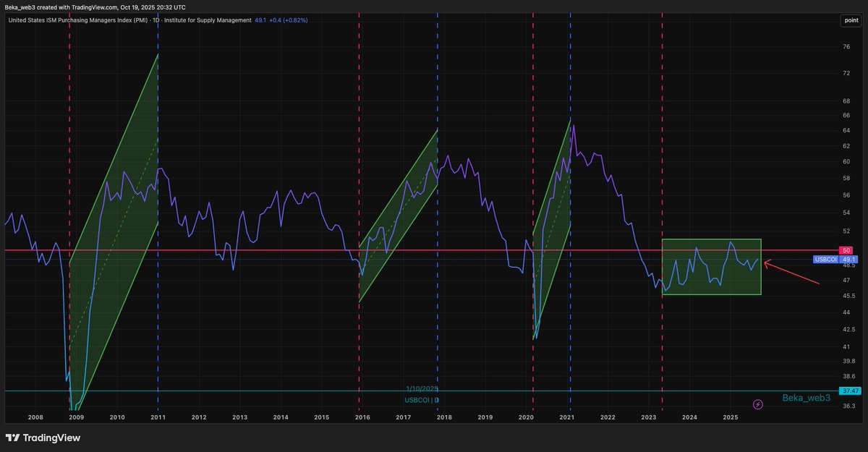Image resolution: width=868 pixels, height=452 pixels.
Task: Click the 2012 year label on time axis
Action: (199, 417)
